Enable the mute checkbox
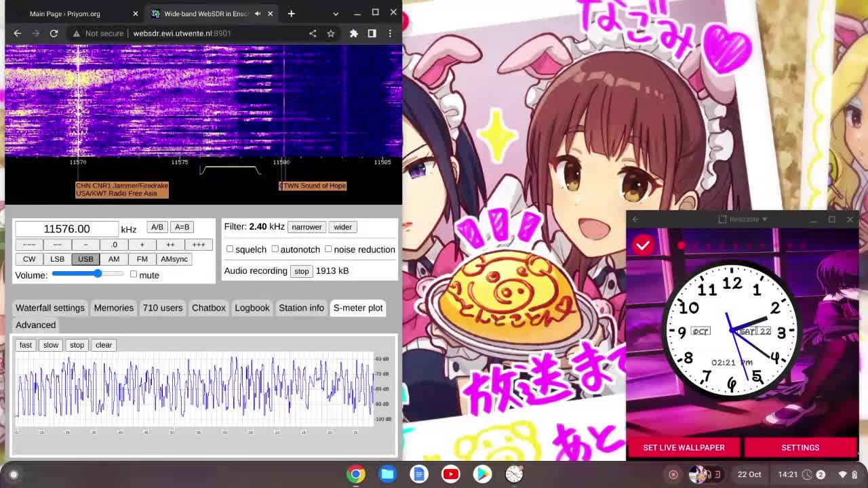 (x=134, y=274)
